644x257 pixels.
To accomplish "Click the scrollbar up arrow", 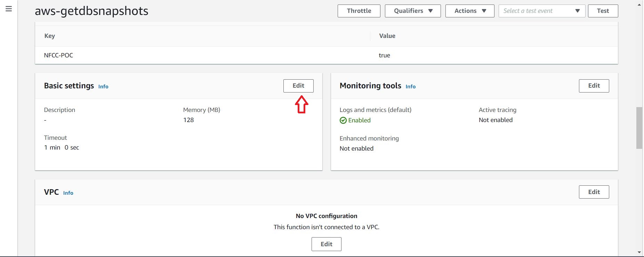I will pyautogui.click(x=639, y=5).
